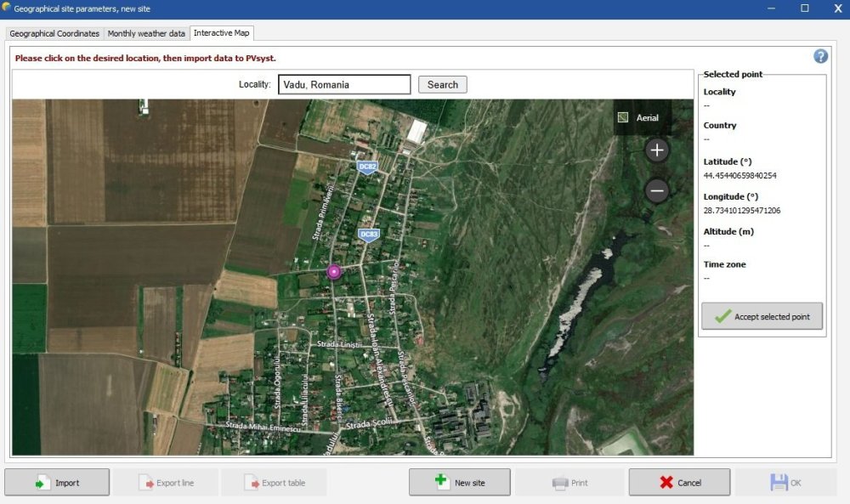Zoom in with the map plus button
The image size is (850, 504).
pos(656,151)
